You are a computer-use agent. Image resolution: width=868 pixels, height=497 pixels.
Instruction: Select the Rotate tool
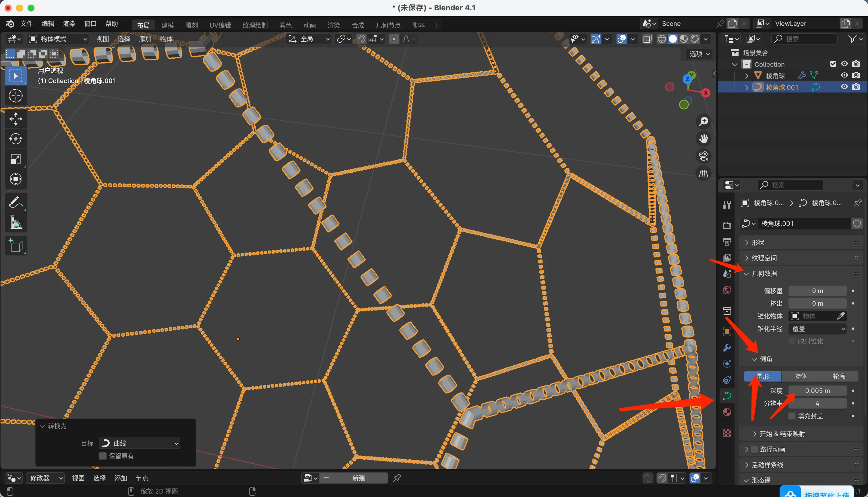coord(16,139)
